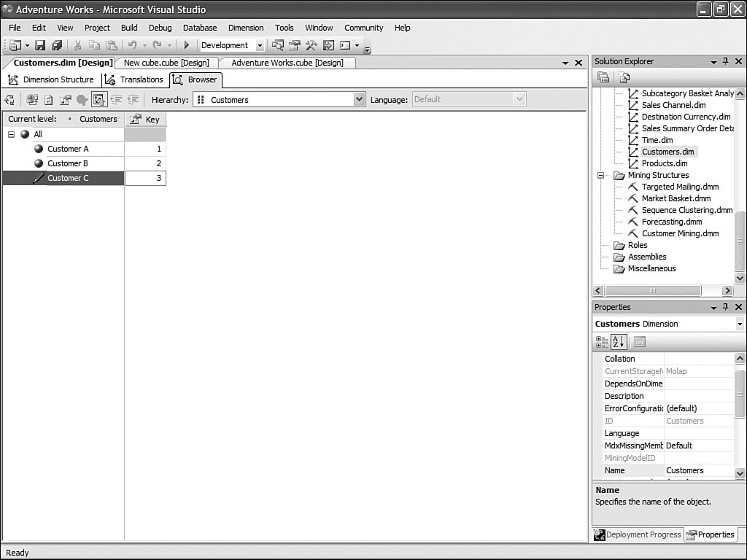
Task: Click the key value cell for Customer C
Action: (145, 178)
